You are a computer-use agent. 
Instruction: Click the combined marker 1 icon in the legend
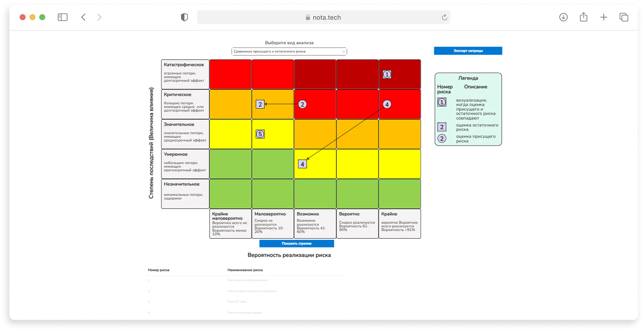pyautogui.click(x=442, y=102)
